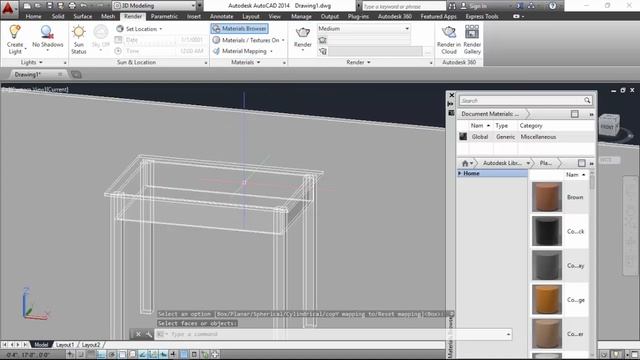Image resolution: width=640 pixels, height=360 pixels.
Task: Open the command line history dropdown arrow
Action: (x=508, y=334)
